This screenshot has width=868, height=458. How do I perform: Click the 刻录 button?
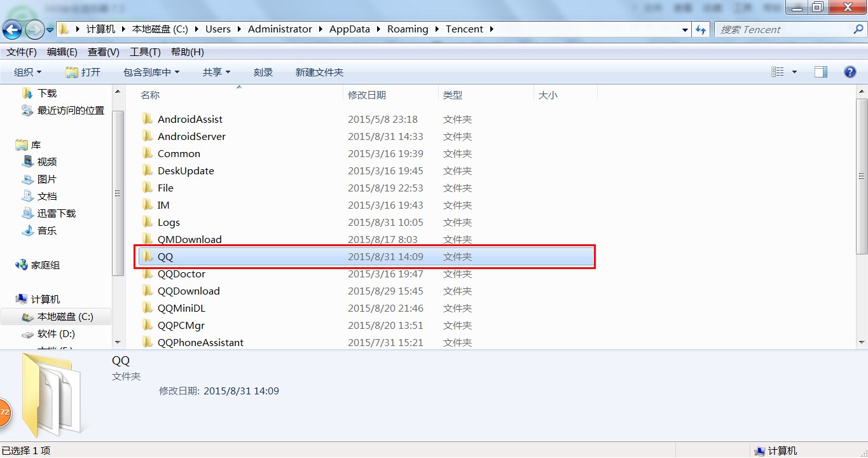tap(263, 72)
